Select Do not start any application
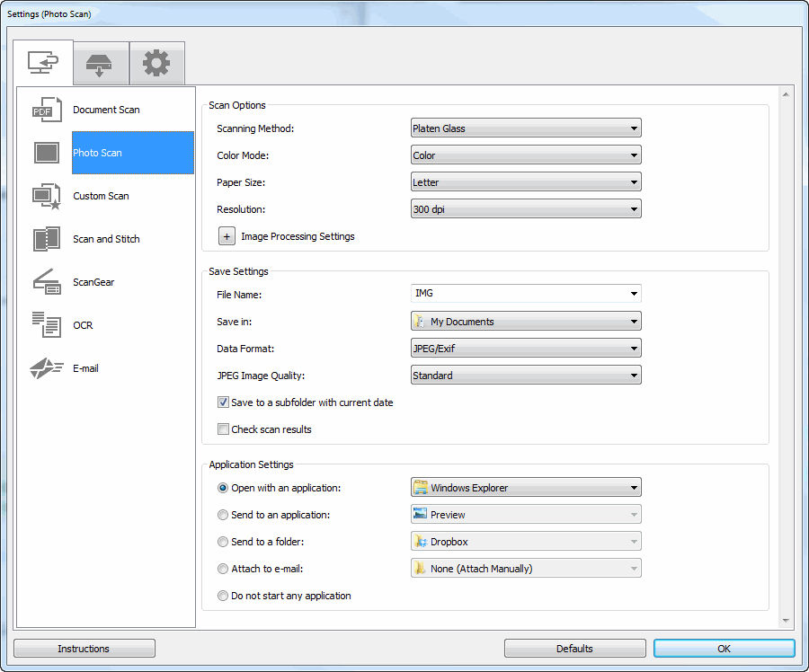Image resolution: width=809 pixels, height=672 pixels. tap(222, 596)
